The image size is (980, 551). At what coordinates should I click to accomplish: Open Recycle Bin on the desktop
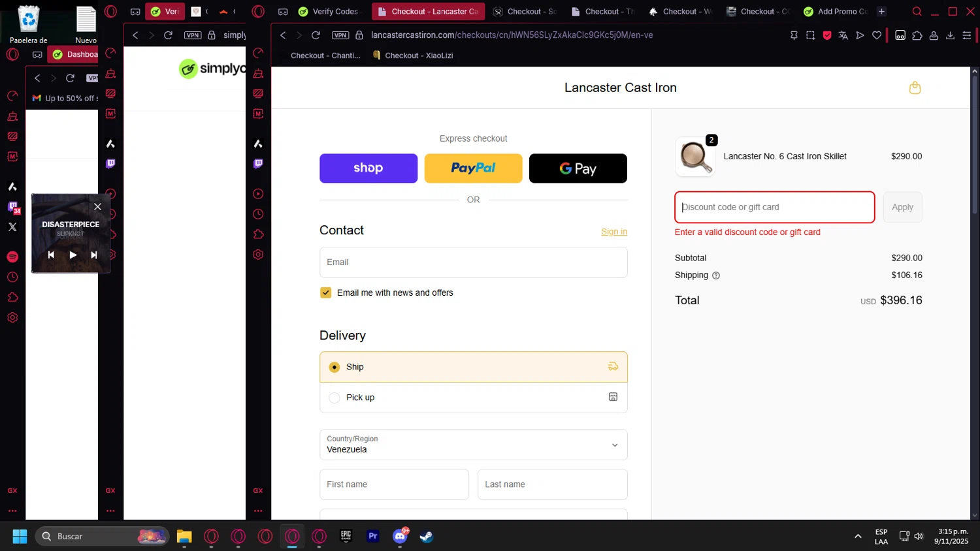coord(29,24)
